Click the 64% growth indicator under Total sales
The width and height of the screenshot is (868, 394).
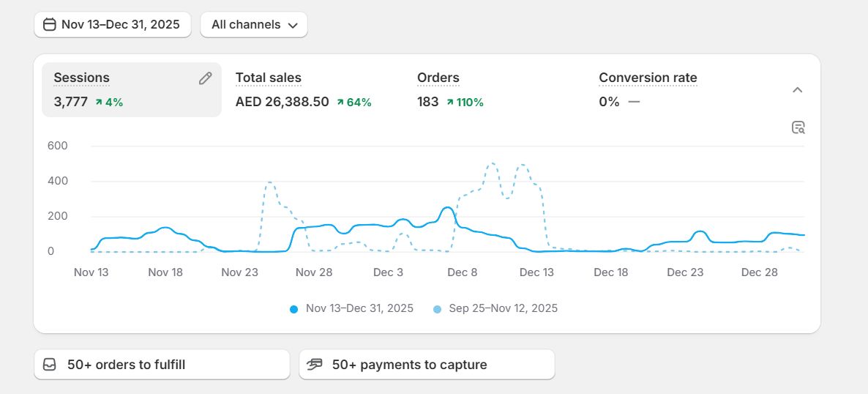click(354, 103)
